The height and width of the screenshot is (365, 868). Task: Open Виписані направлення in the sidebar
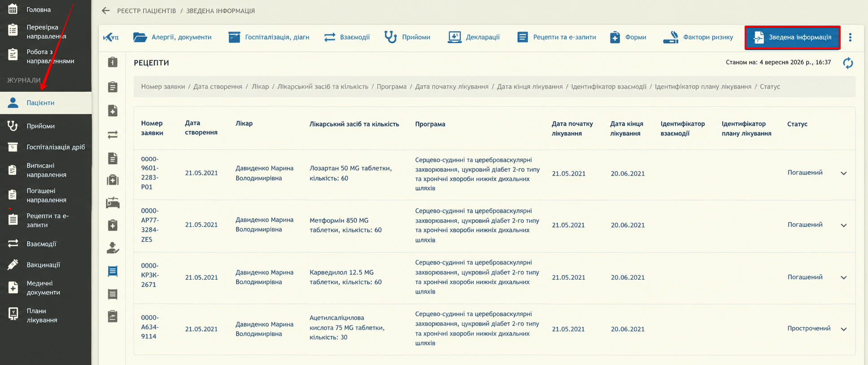click(x=46, y=170)
